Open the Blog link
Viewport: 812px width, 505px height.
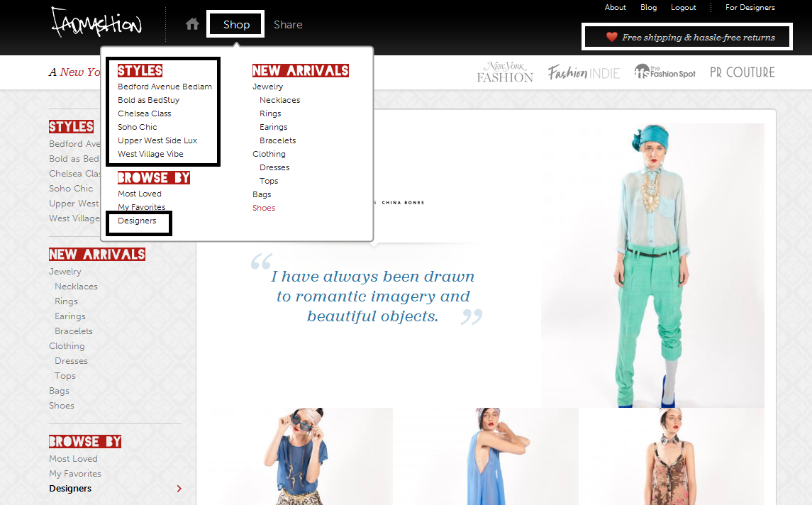point(648,7)
